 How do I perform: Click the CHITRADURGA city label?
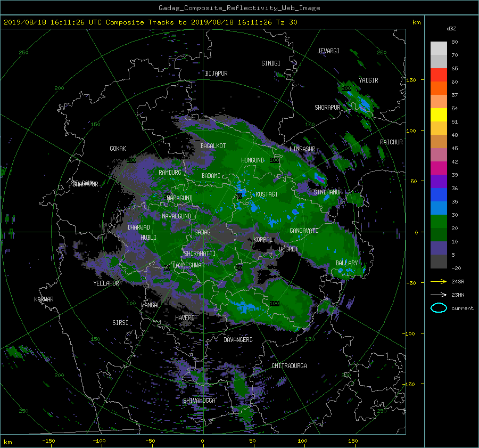pos(289,366)
